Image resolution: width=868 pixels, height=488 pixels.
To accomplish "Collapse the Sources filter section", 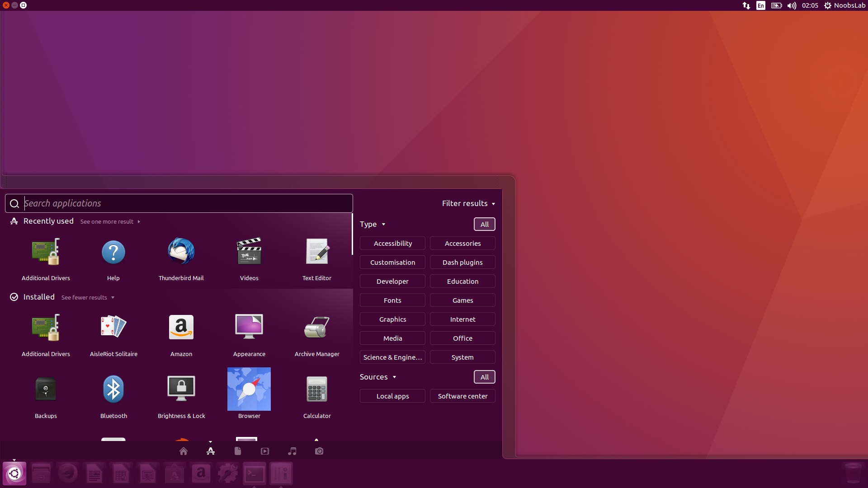I will (x=378, y=377).
